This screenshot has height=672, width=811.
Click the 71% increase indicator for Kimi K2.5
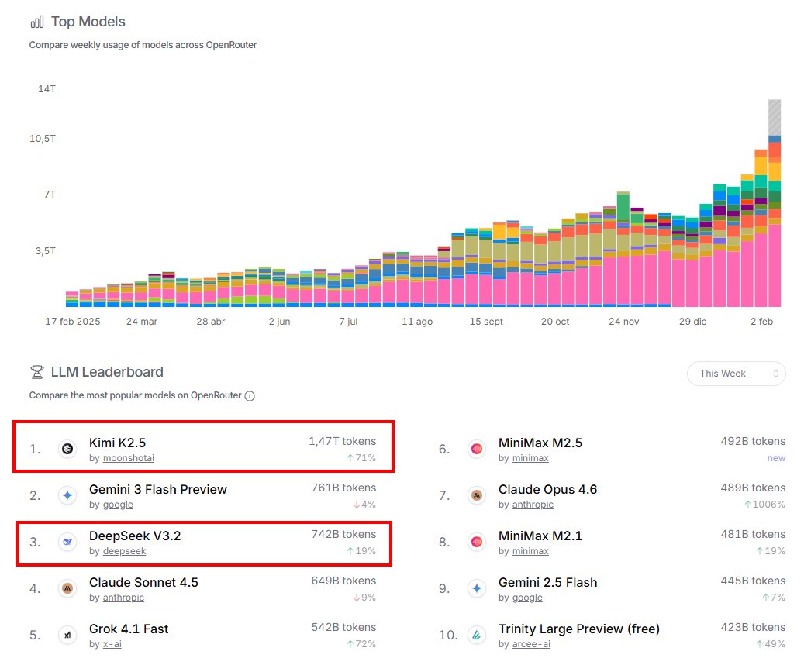361,458
